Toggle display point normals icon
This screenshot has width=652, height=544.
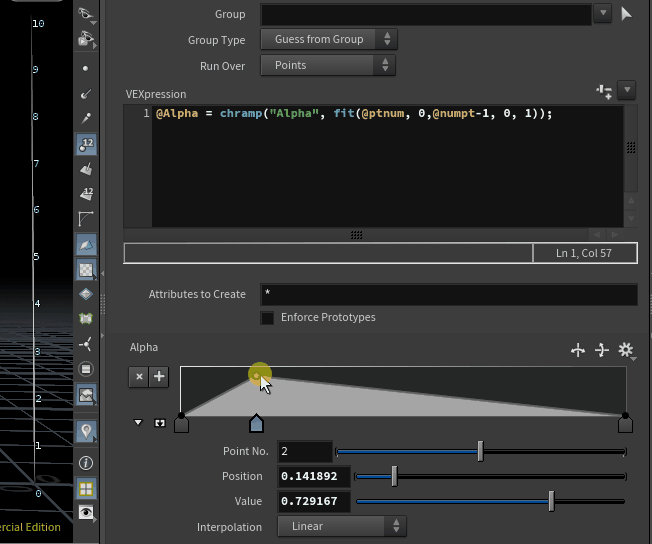[x=86, y=94]
